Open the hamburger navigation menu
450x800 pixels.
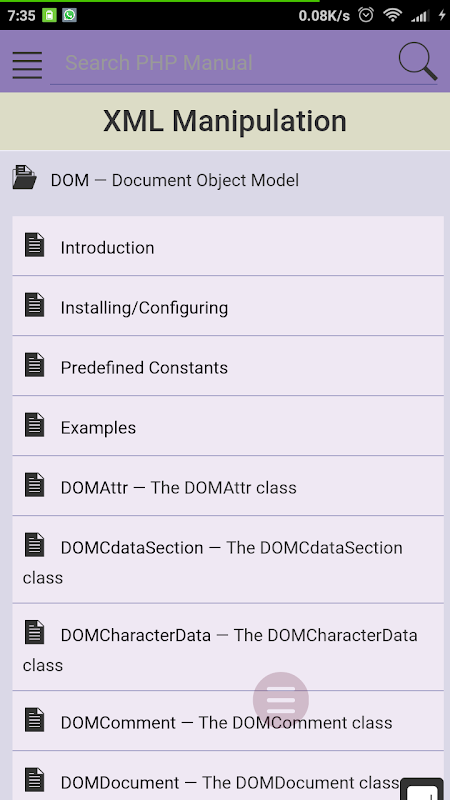[x=28, y=65]
